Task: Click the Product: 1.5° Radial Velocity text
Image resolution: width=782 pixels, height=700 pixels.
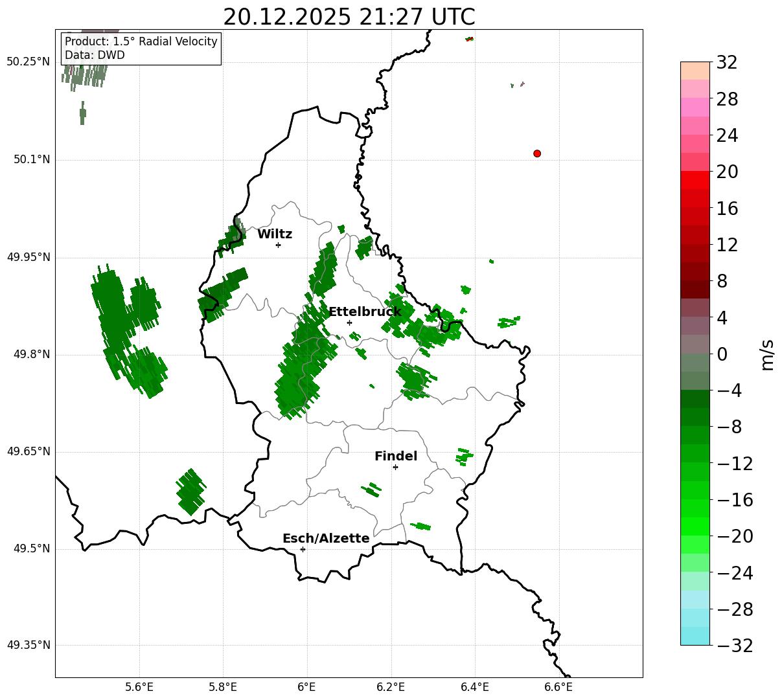Action: pyautogui.click(x=141, y=41)
